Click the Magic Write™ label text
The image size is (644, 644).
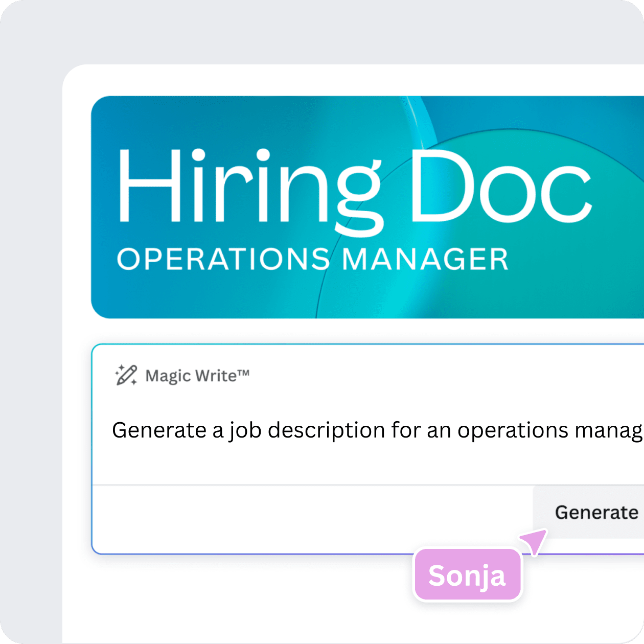pos(198,376)
